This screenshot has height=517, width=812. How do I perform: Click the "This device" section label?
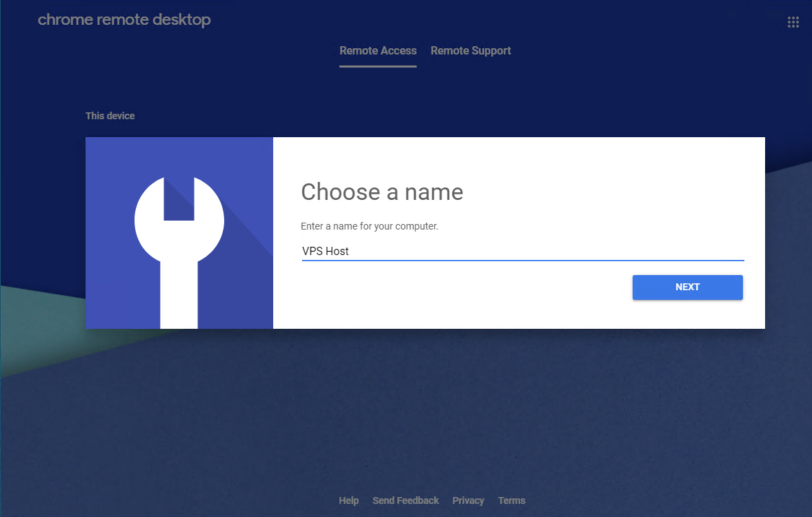[x=110, y=116]
